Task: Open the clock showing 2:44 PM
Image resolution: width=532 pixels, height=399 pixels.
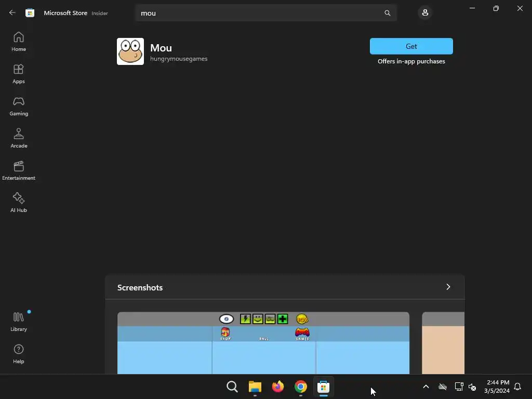Action: click(497, 387)
